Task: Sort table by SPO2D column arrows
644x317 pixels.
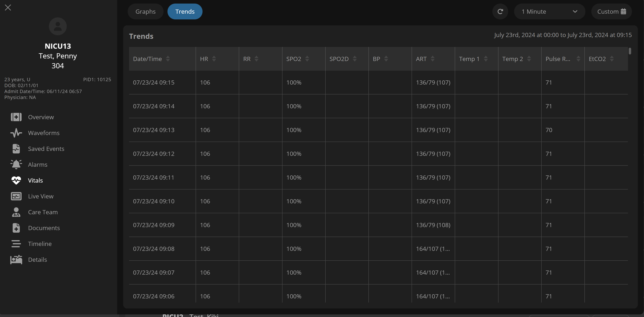Action: 355,59
